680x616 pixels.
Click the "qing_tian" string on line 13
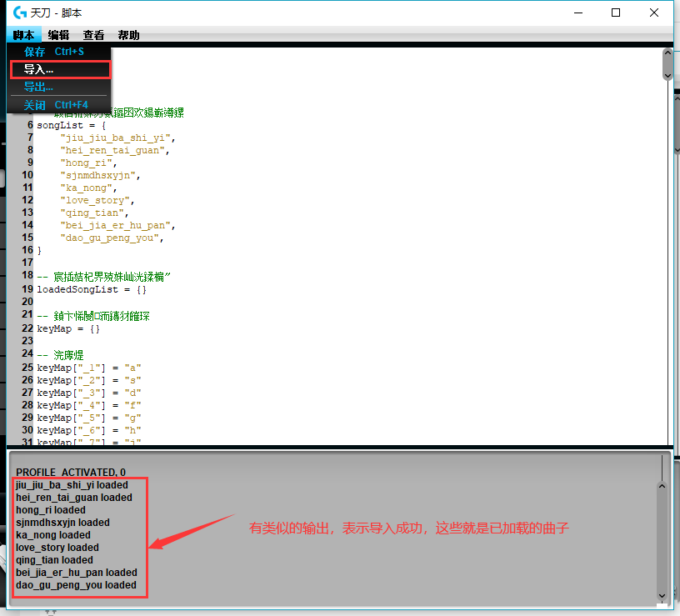[x=92, y=213]
